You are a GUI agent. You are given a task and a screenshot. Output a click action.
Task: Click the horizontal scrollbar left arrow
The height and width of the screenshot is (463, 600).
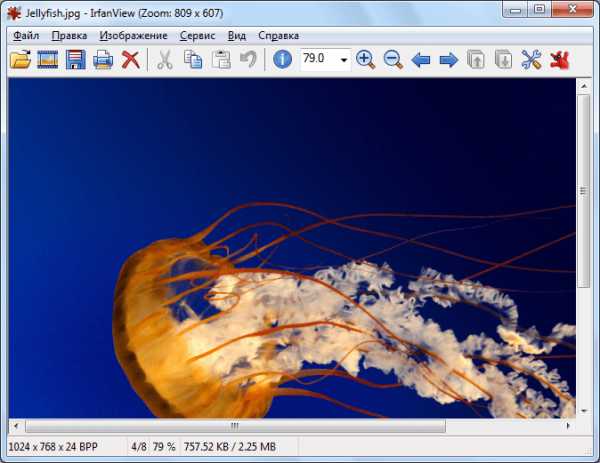pyautogui.click(x=16, y=426)
